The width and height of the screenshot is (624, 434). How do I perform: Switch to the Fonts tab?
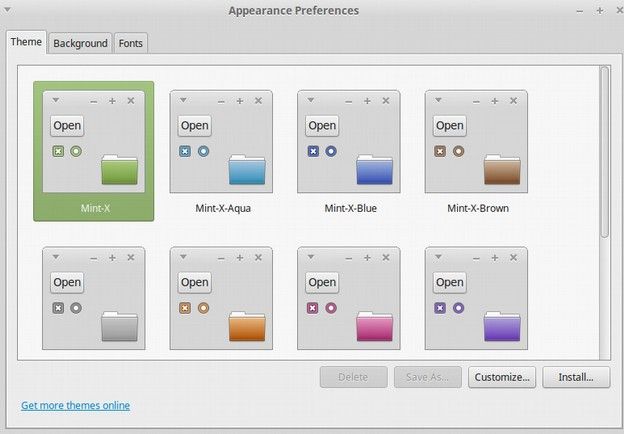click(131, 43)
